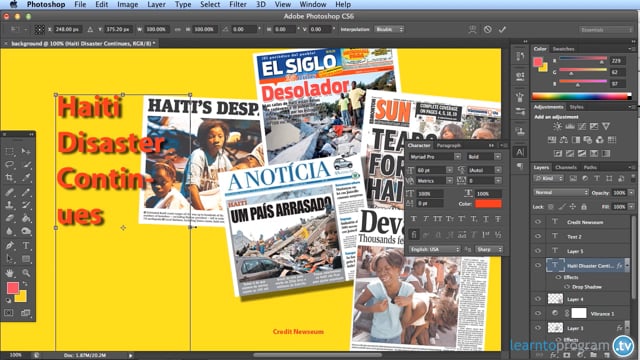The image size is (640, 360).
Task: Commit the transform with checkmark
Action: point(502,29)
